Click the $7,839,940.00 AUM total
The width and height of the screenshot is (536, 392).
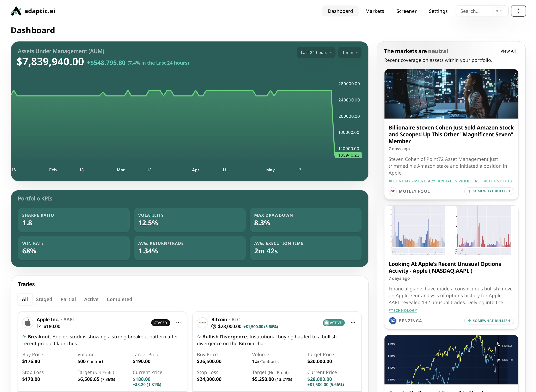click(x=50, y=62)
